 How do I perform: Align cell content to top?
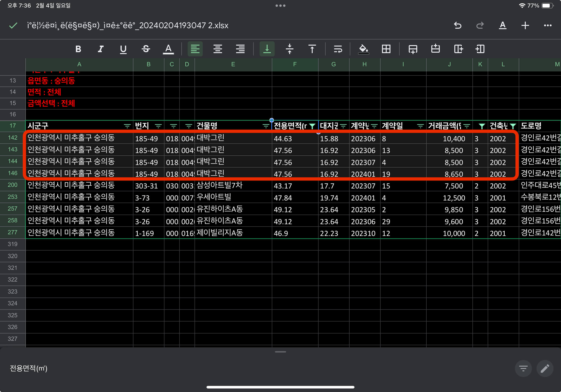[312, 49]
